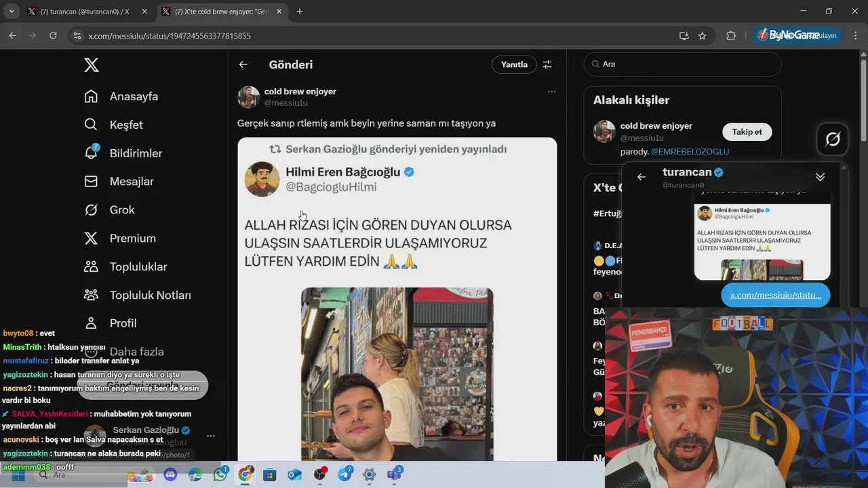Viewport: 868px width, 488px height.
Task: Open Premium X icon in sidebar
Action: [91, 239]
